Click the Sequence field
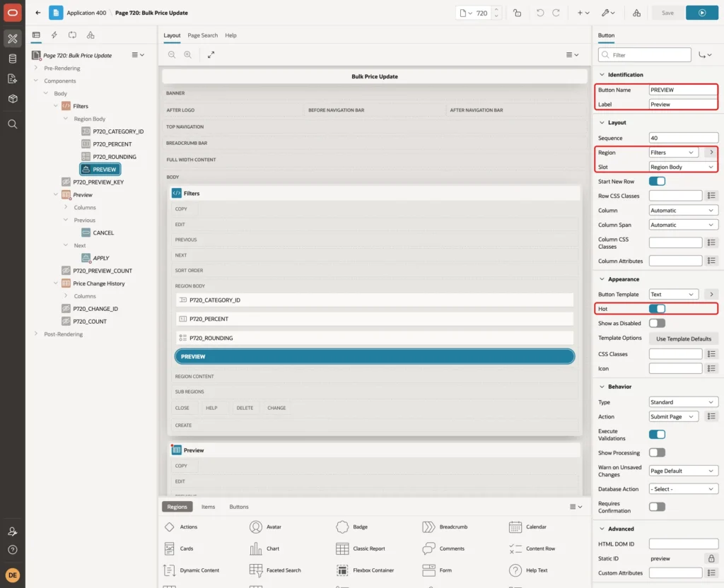 [684, 138]
